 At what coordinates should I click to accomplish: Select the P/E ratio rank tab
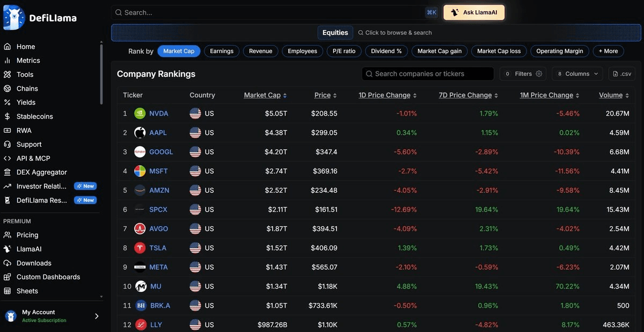344,51
